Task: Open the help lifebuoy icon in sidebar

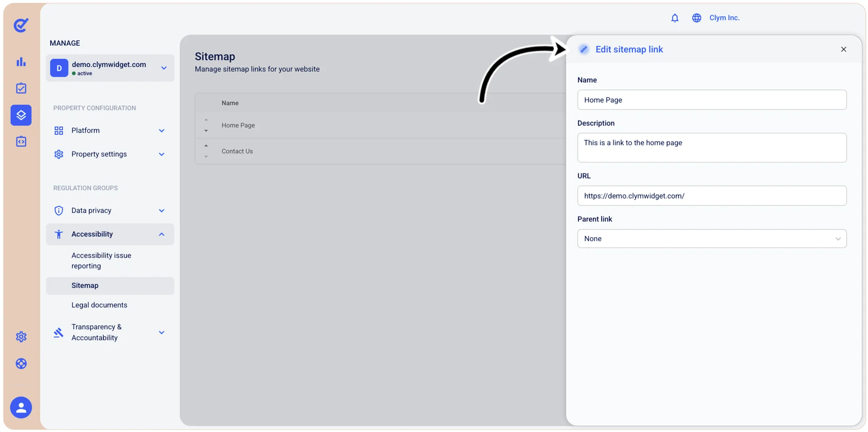Action: [x=21, y=364]
